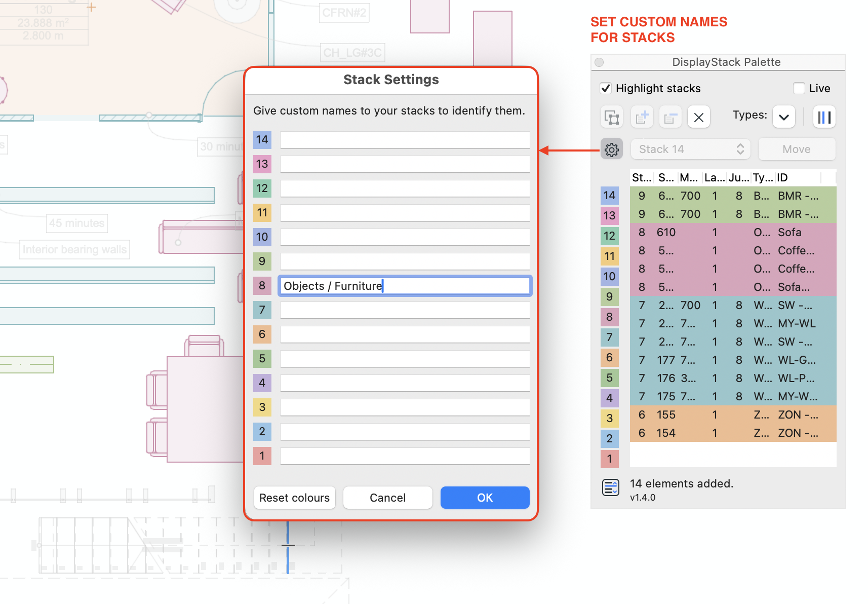Close the DisplayStack Palette window
Image resolution: width=868 pixels, height=604 pixels.
tap(599, 62)
